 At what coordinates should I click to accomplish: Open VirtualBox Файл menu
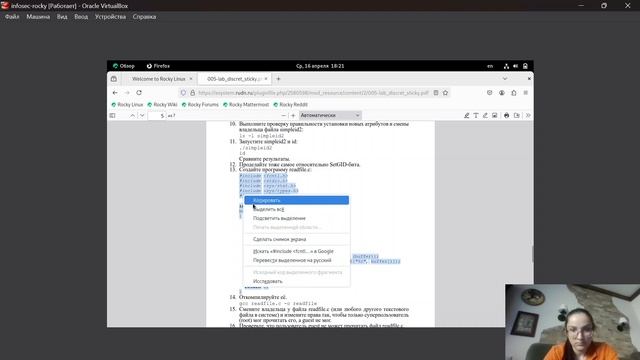12,17
